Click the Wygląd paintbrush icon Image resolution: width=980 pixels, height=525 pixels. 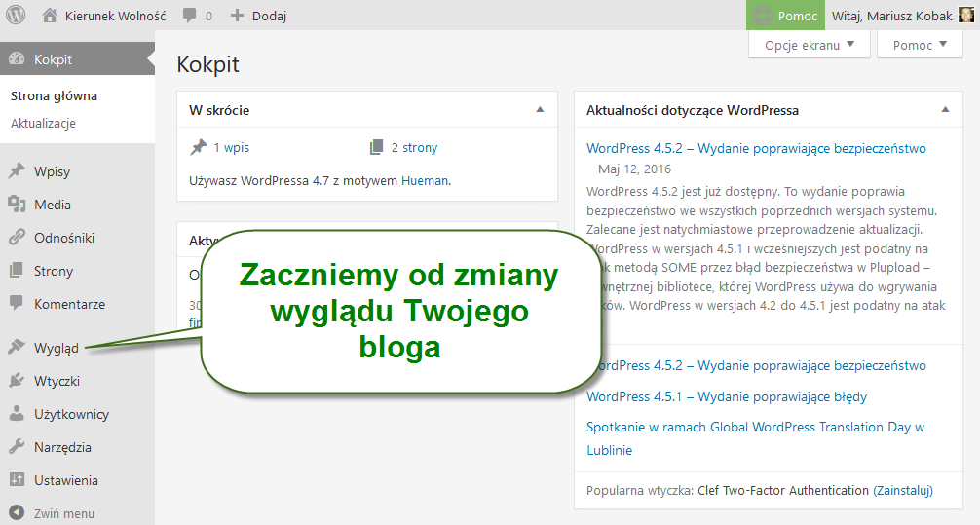[x=17, y=347]
